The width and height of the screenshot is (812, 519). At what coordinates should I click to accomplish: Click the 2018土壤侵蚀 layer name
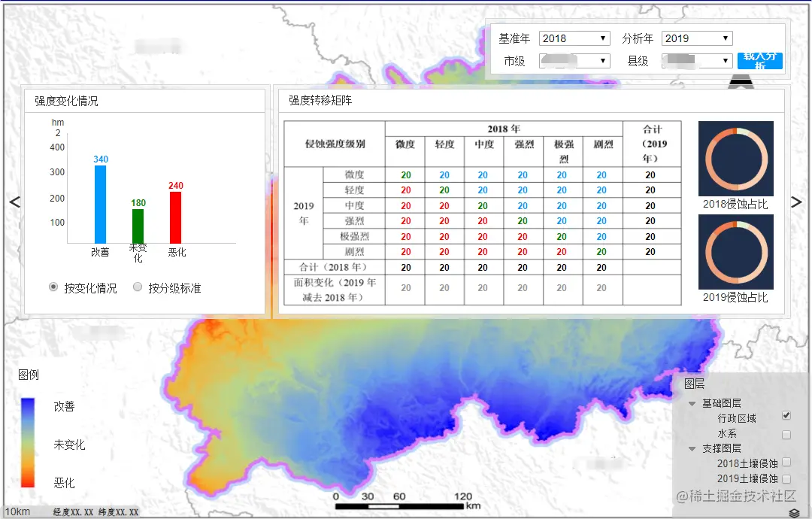click(747, 463)
